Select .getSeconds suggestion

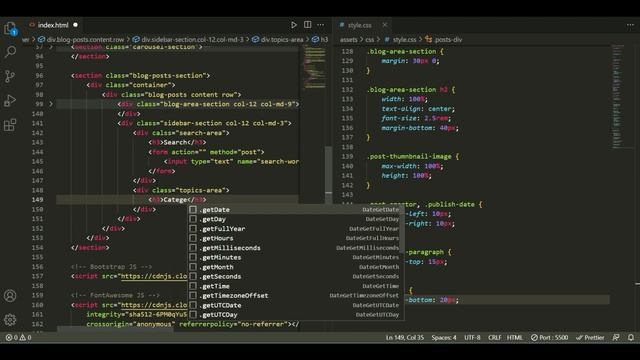click(296, 276)
